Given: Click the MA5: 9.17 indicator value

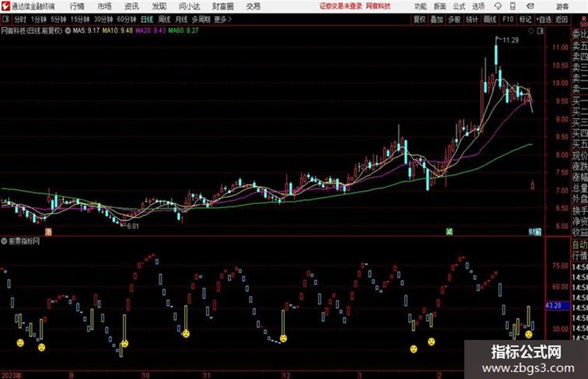Looking at the screenshot, I should [86, 30].
